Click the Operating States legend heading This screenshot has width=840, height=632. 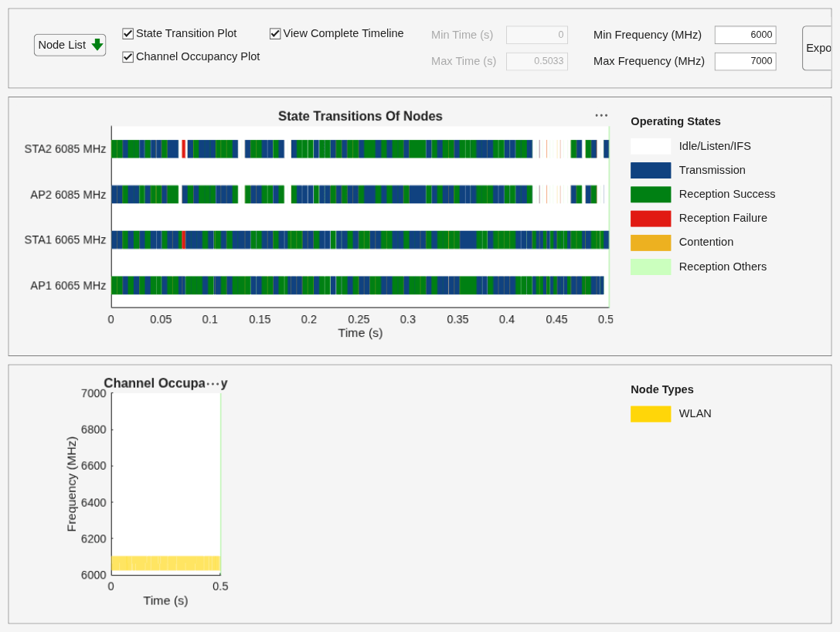[675, 121]
